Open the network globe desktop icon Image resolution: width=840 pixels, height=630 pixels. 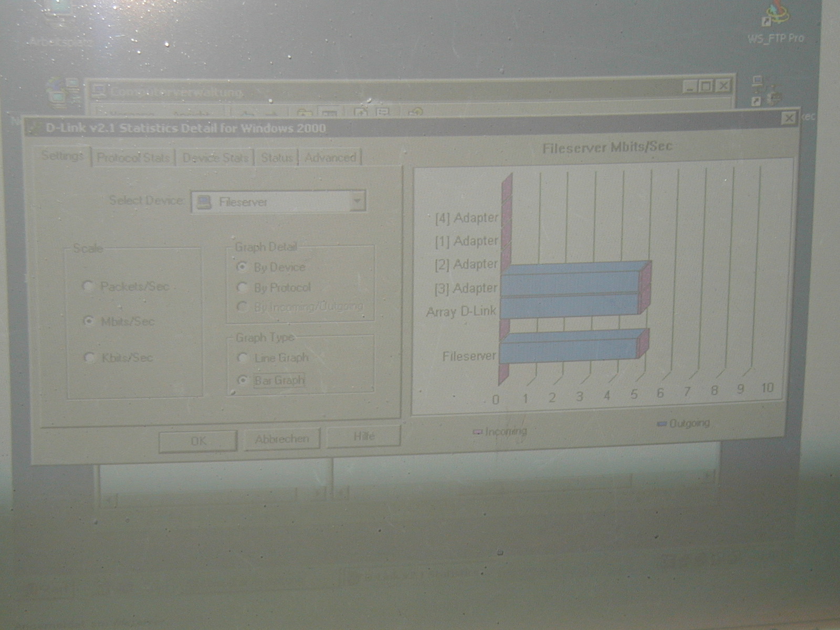point(62,92)
